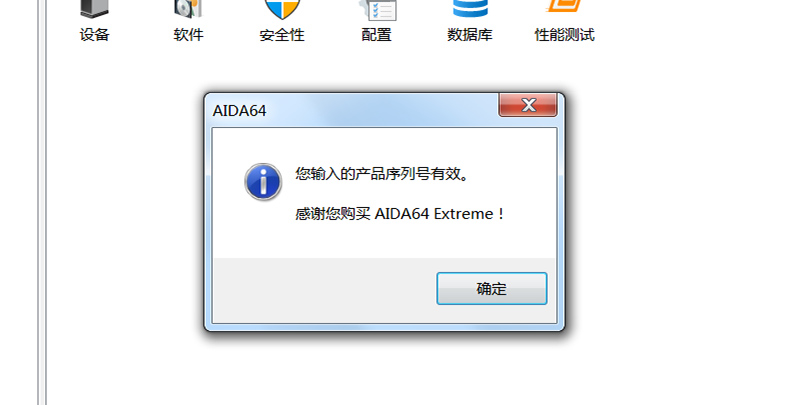Click the gray footer strip beside 确定
This screenshot has width=792, height=405.
click(324, 290)
